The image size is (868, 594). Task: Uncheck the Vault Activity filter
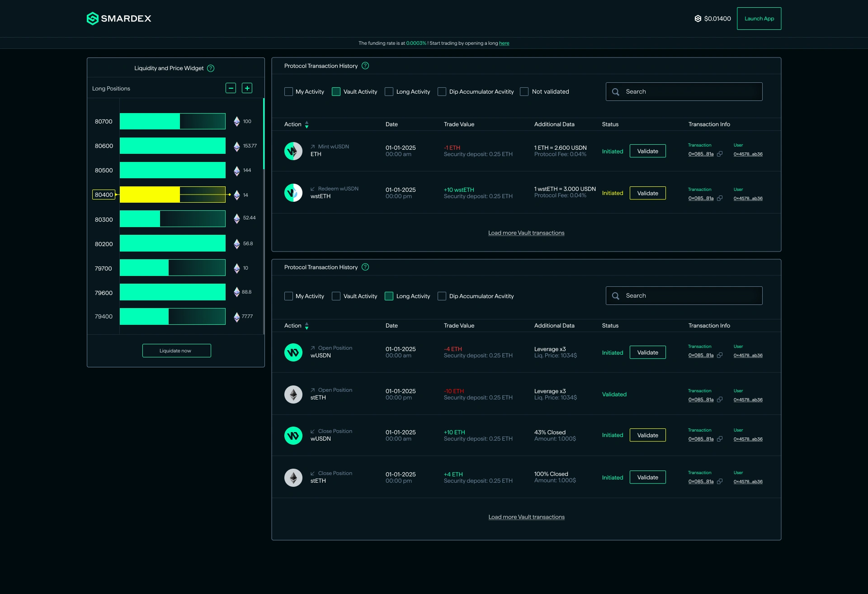pos(335,91)
